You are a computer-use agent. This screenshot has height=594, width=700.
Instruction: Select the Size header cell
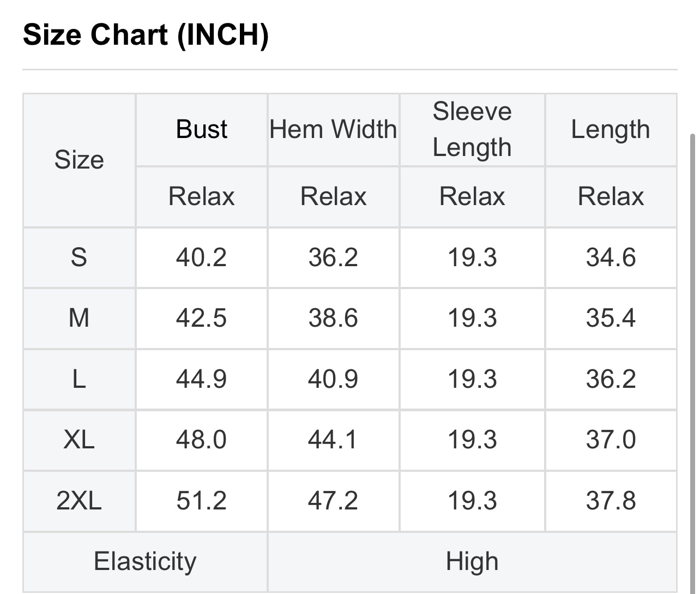(79, 160)
